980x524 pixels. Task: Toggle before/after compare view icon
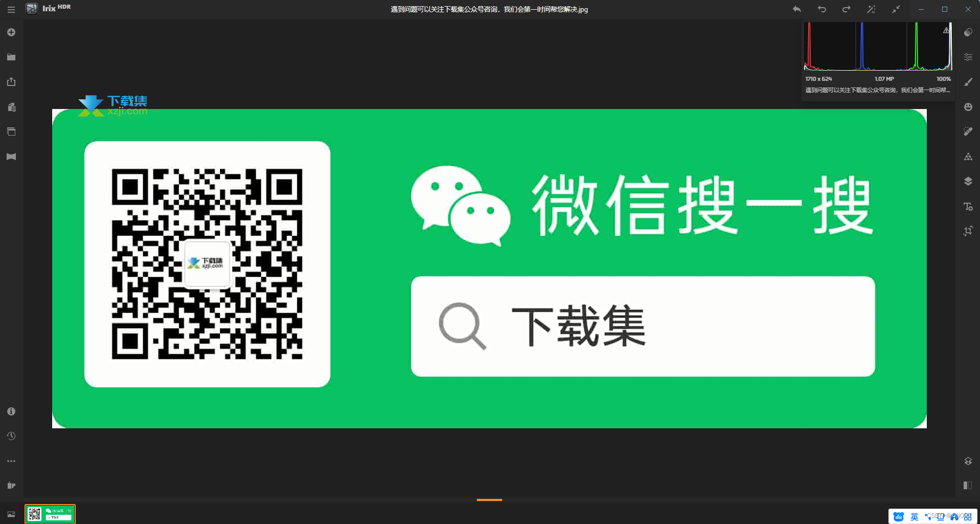pyautogui.click(x=968, y=486)
